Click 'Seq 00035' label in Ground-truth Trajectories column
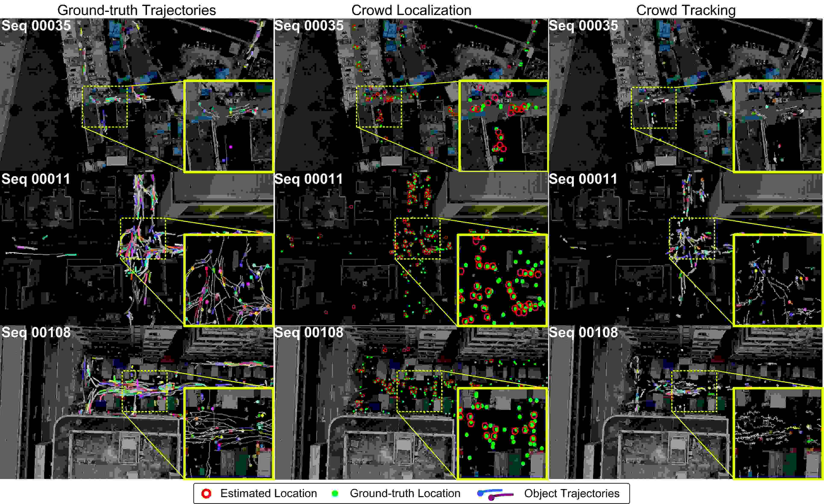 pyautogui.click(x=36, y=25)
